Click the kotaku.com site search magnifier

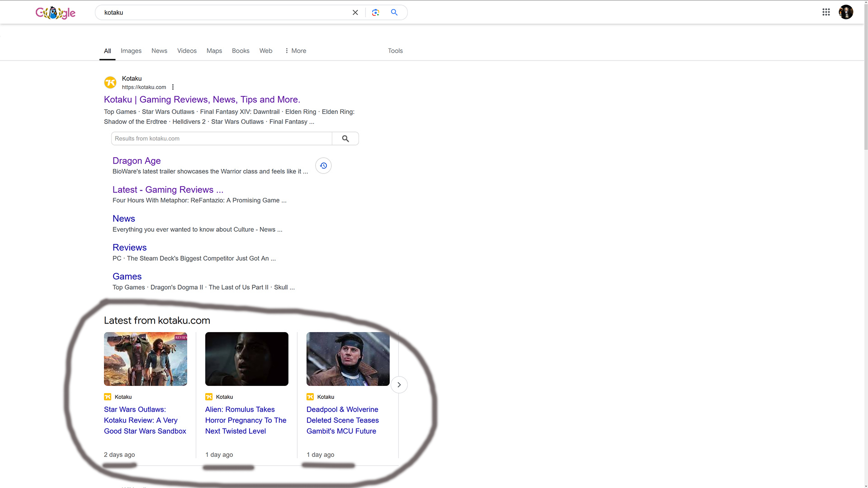click(x=345, y=139)
